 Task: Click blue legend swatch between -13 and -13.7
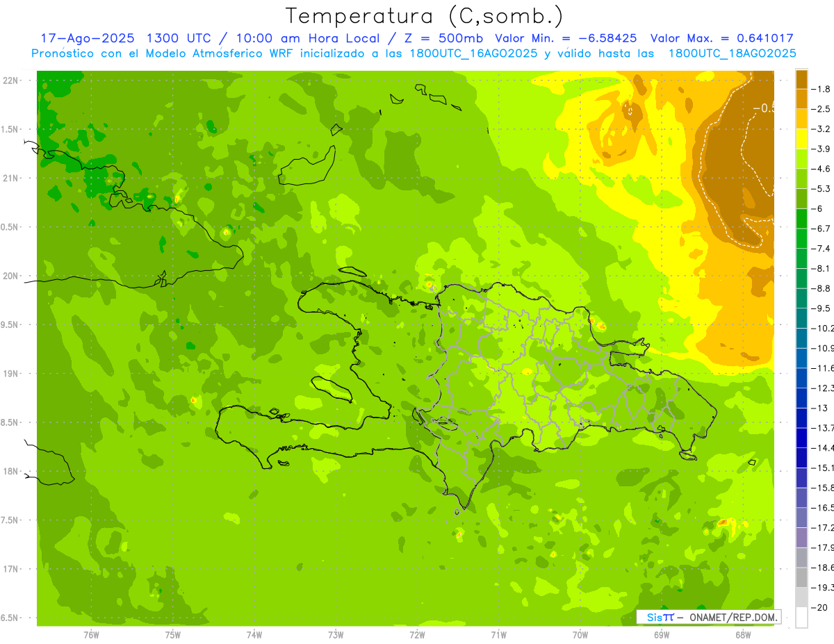(801, 418)
